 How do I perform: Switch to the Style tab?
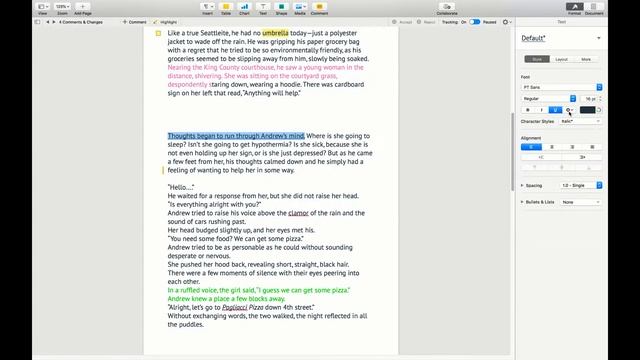(537, 59)
